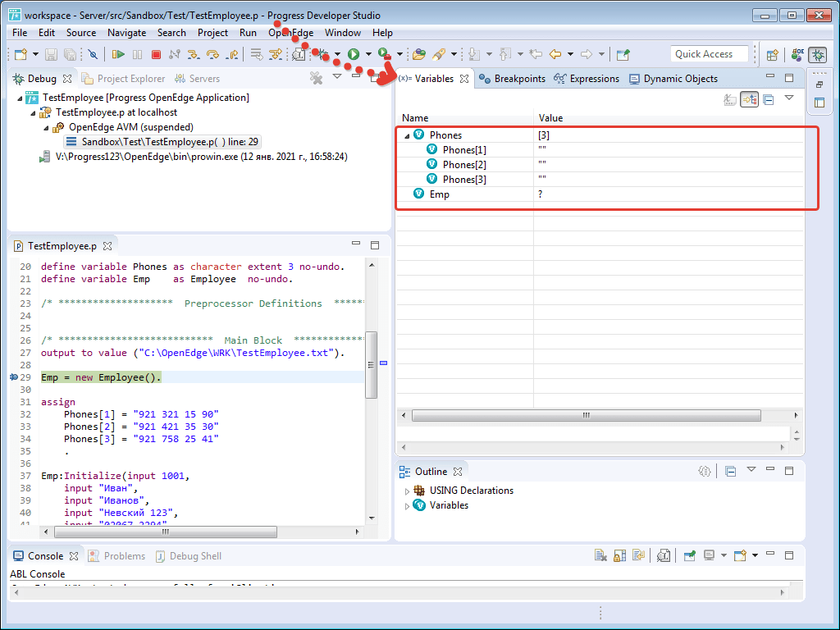Toggle Scroll Lock in Console toolbar
Viewport: 840px width, 630px height.
pyautogui.click(x=620, y=555)
